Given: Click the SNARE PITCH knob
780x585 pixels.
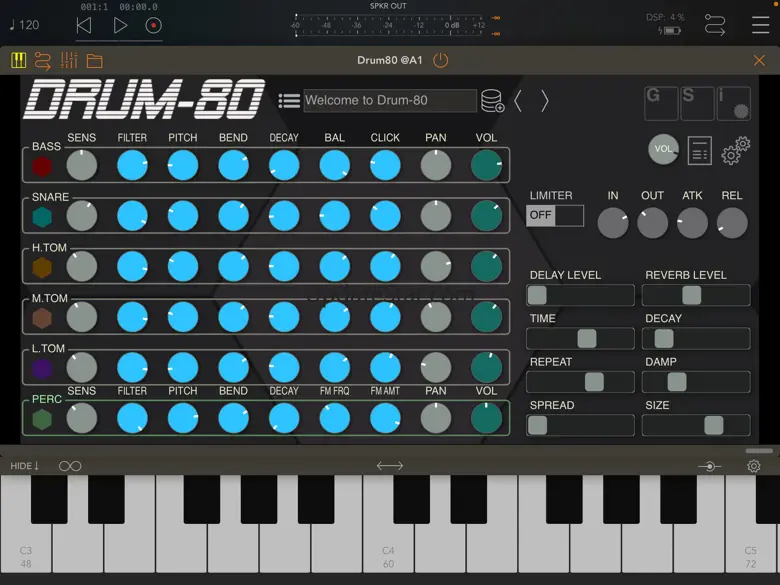Looking at the screenshot, I should click(x=183, y=216).
